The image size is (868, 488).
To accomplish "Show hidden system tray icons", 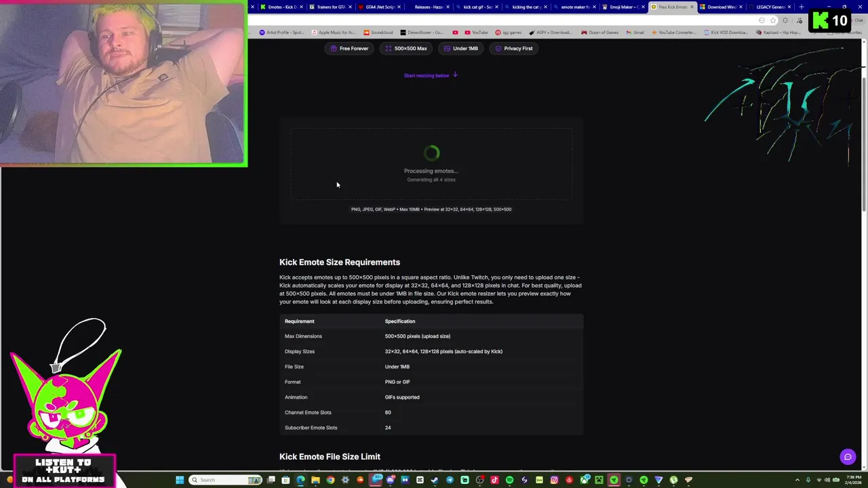I will 797,480.
